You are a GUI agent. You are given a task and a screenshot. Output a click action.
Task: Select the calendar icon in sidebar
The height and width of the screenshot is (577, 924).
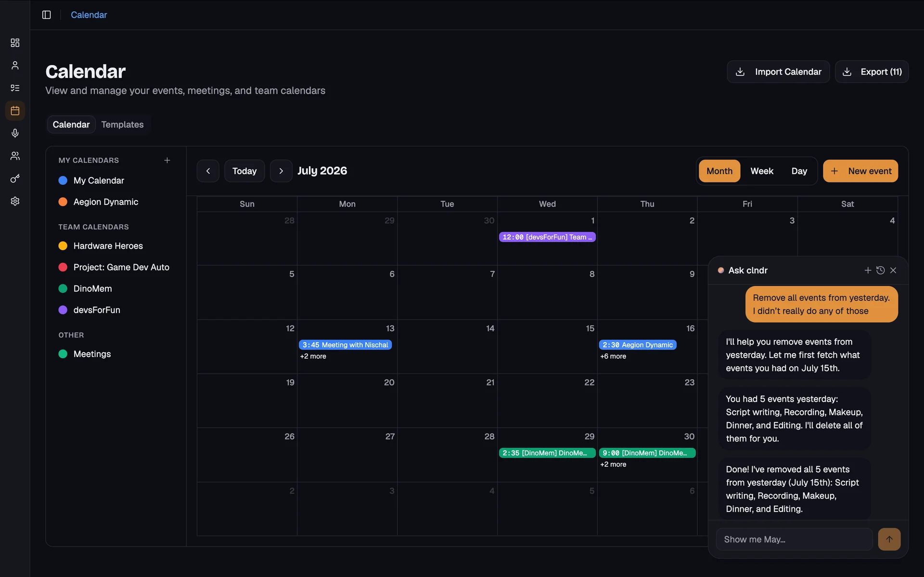pyautogui.click(x=15, y=111)
